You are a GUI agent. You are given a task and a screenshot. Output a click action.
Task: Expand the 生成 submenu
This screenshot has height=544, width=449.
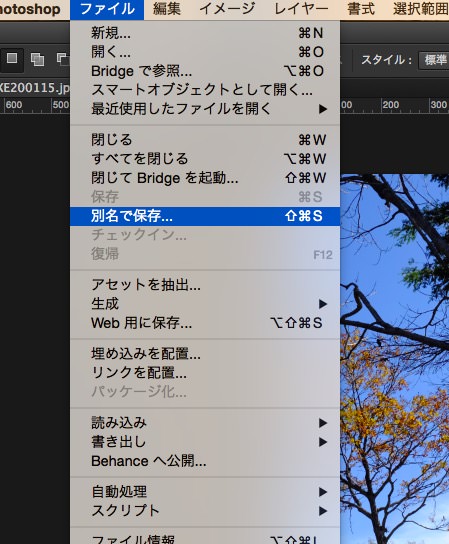pos(205,304)
